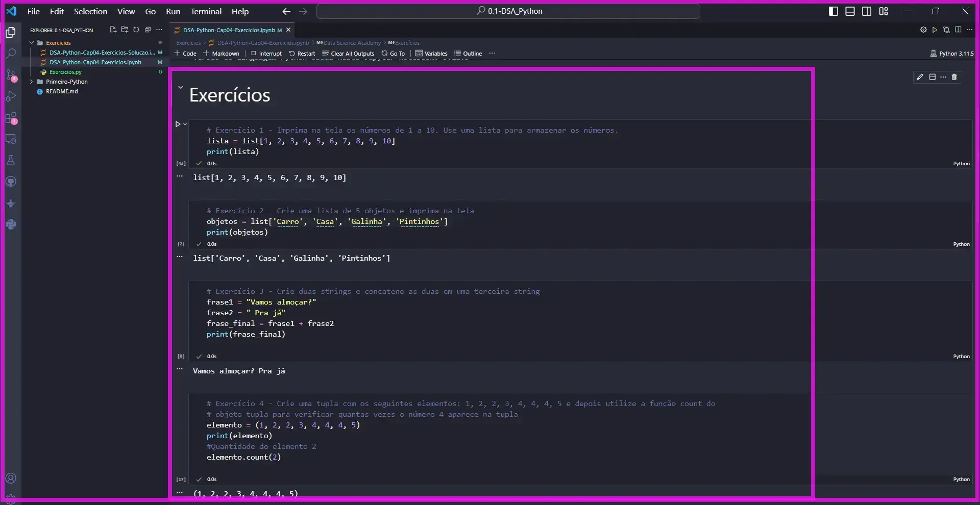Create a new file in Explorer
Screen dimensions: 980x505
click(113, 30)
